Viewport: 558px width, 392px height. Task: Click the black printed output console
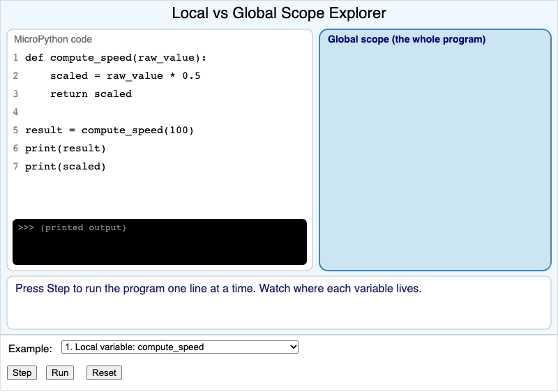(160, 242)
